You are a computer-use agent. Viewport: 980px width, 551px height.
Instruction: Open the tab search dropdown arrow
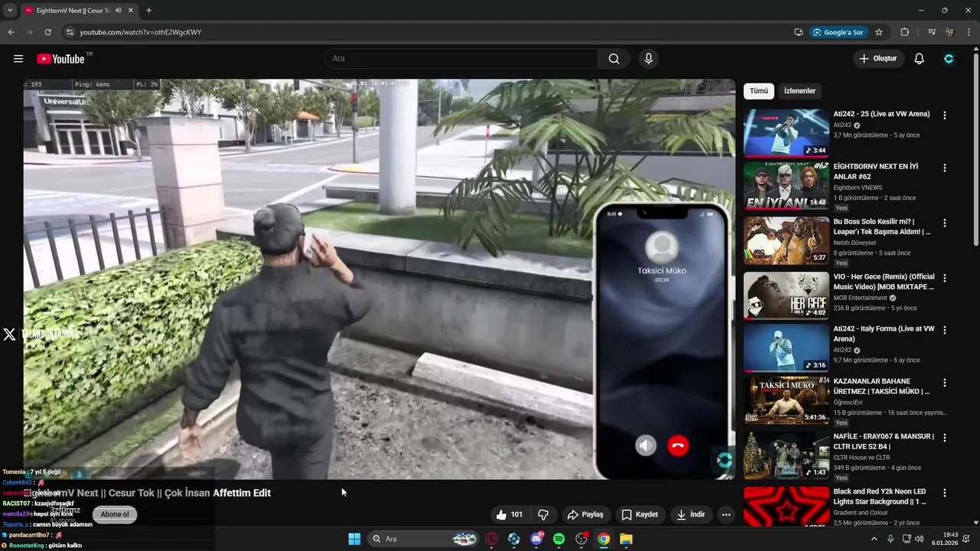point(10,11)
